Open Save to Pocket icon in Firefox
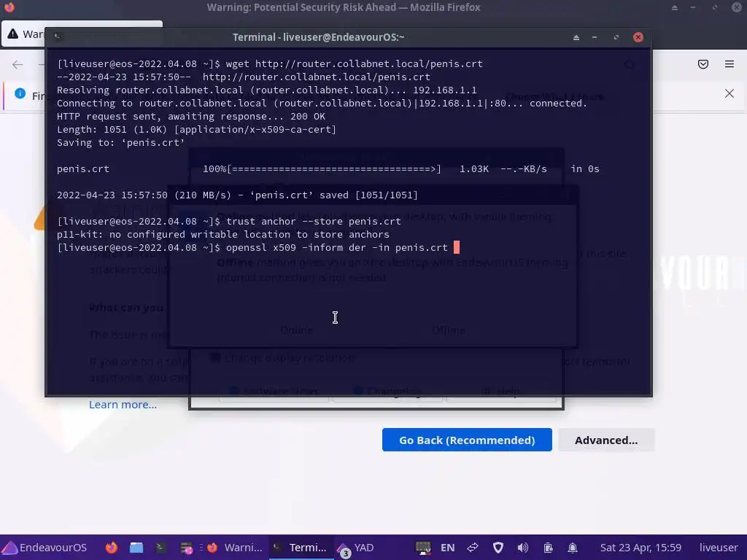Image resolution: width=747 pixels, height=560 pixels. tap(703, 64)
